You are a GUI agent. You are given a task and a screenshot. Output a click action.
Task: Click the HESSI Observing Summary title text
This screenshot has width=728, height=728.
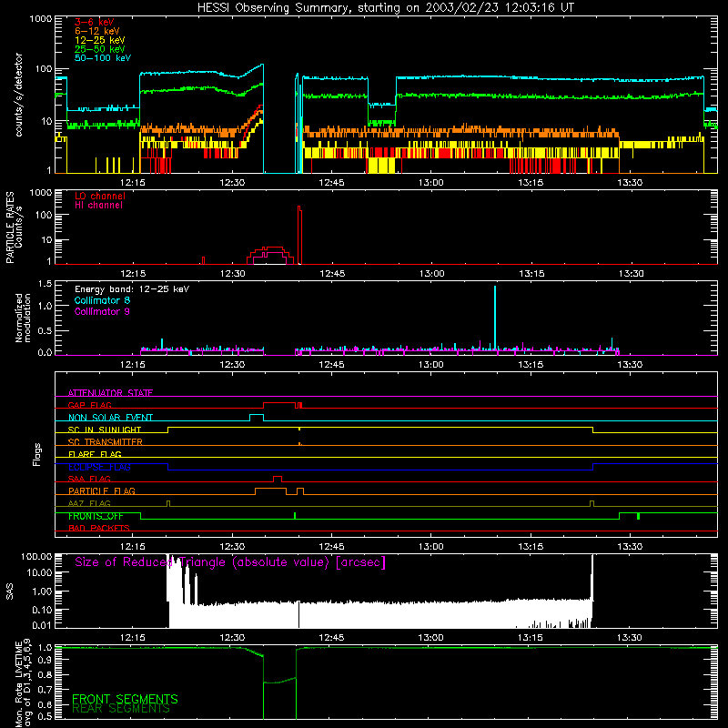coord(386,8)
